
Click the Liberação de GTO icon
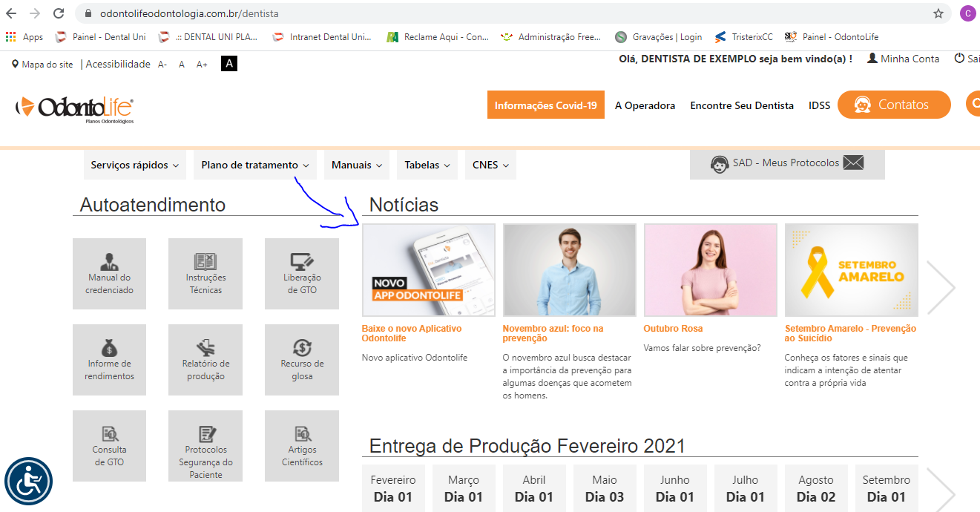click(x=302, y=263)
